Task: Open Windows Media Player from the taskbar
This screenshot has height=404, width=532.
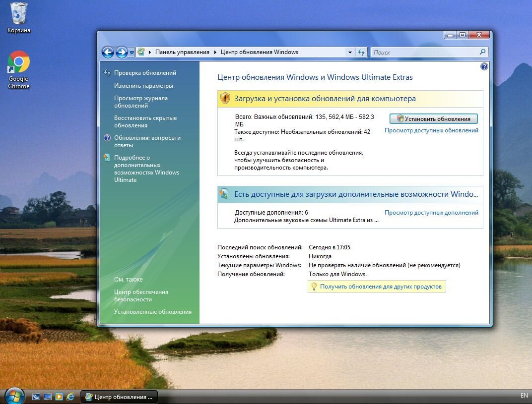Action: (x=59, y=397)
